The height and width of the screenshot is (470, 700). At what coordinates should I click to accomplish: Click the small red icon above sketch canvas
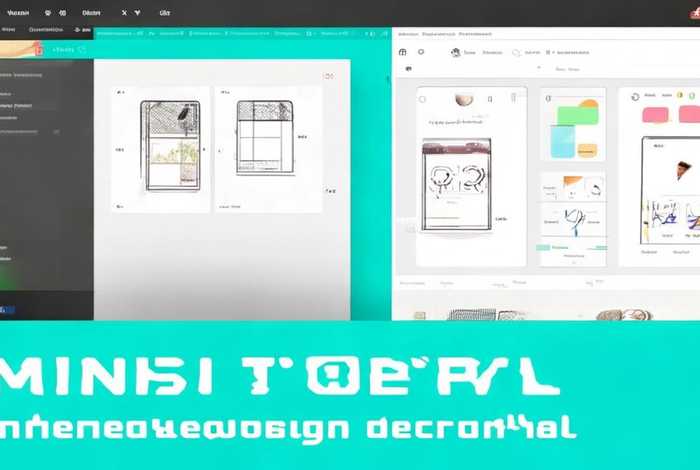[x=327, y=76]
